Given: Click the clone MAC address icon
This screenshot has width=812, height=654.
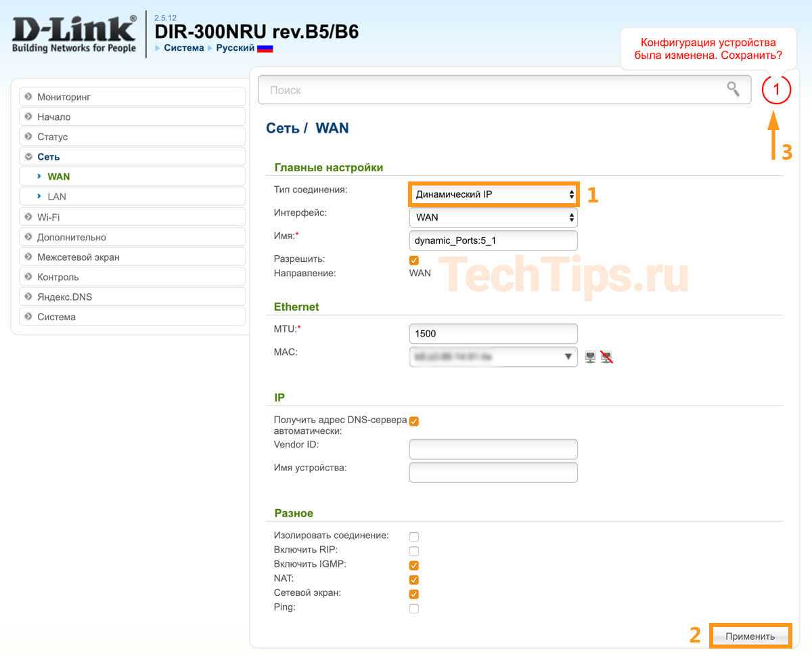Looking at the screenshot, I should click(590, 357).
